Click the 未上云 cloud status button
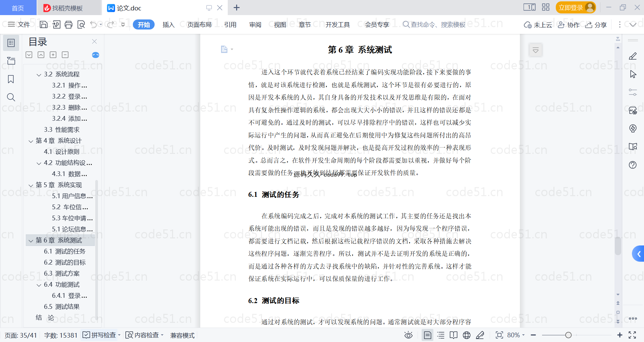This screenshot has width=644, height=342. point(538,25)
